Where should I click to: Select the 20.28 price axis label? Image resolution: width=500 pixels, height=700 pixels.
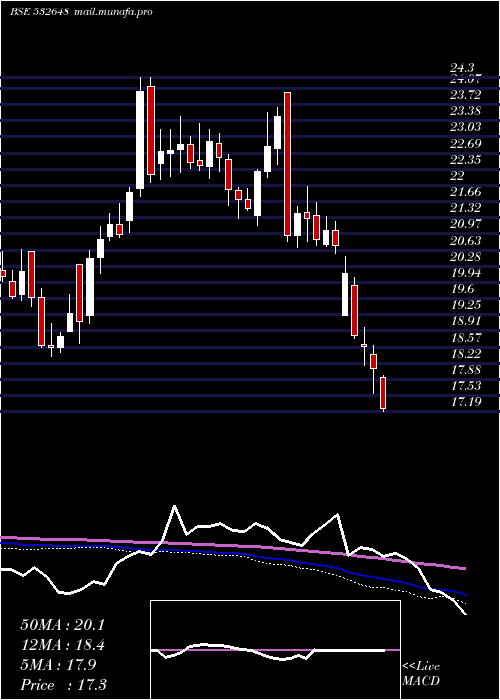coord(466,257)
